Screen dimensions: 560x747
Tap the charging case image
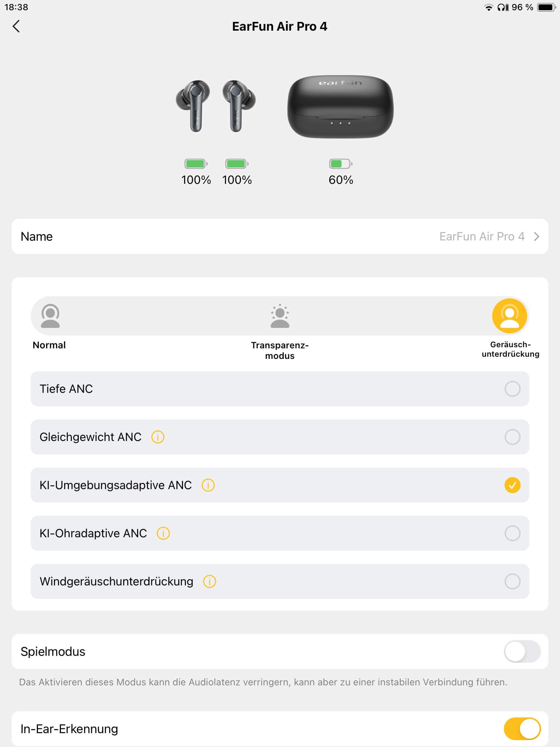[340, 107]
